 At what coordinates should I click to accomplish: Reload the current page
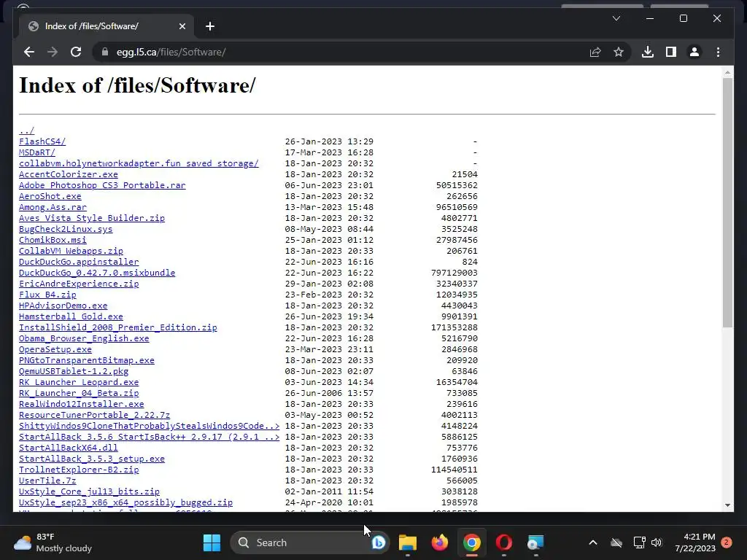pyautogui.click(x=76, y=52)
